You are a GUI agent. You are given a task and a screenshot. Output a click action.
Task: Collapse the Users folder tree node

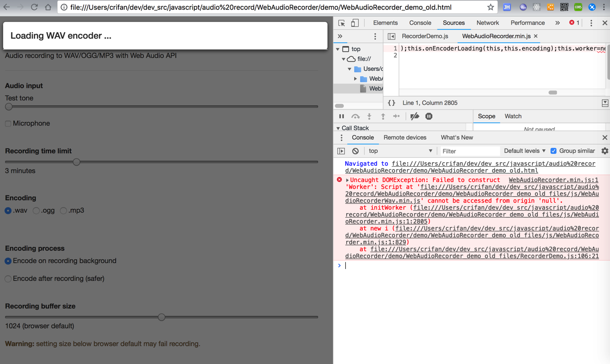click(350, 69)
